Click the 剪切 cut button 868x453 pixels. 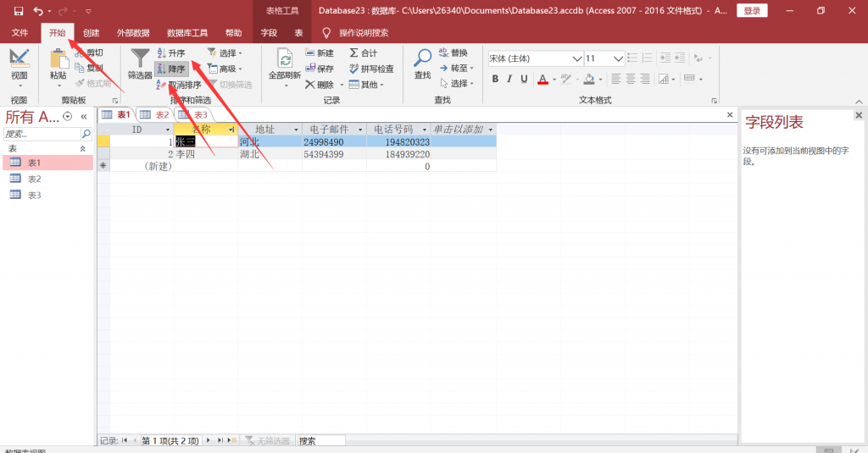tap(89, 52)
